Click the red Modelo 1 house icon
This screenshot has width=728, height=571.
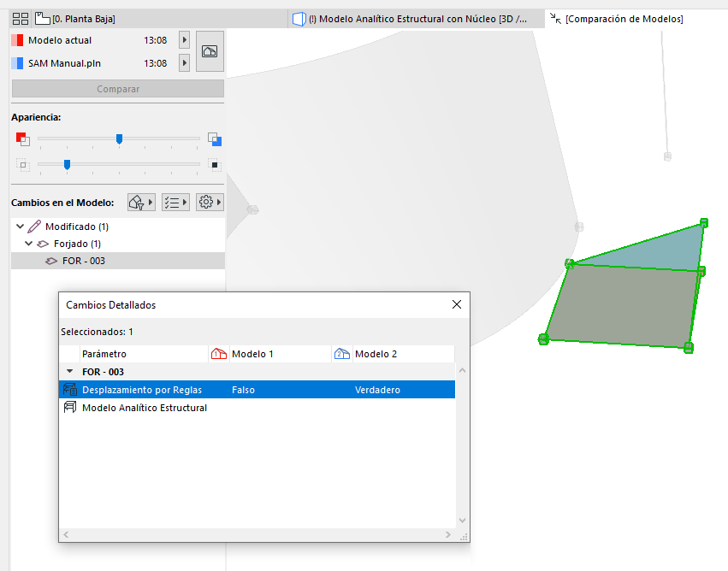pos(219,354)
